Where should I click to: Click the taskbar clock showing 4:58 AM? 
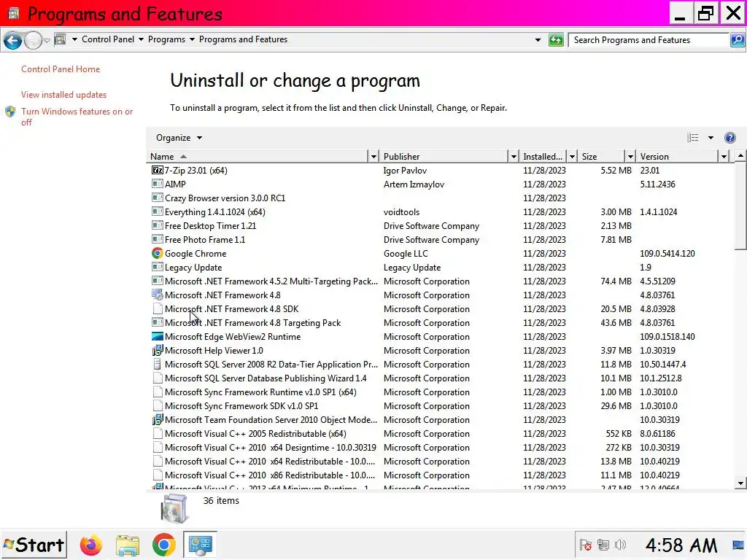[x=681, y=545]
